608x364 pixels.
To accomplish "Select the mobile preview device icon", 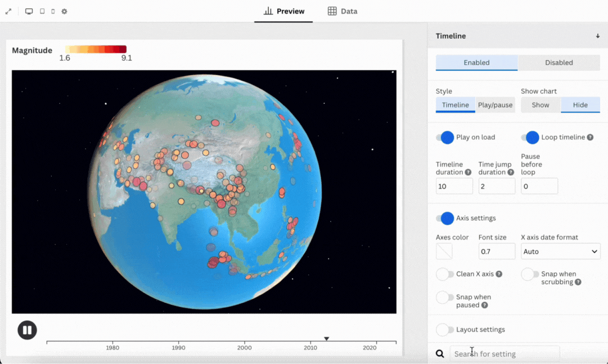I will click(x=53, y=11).
